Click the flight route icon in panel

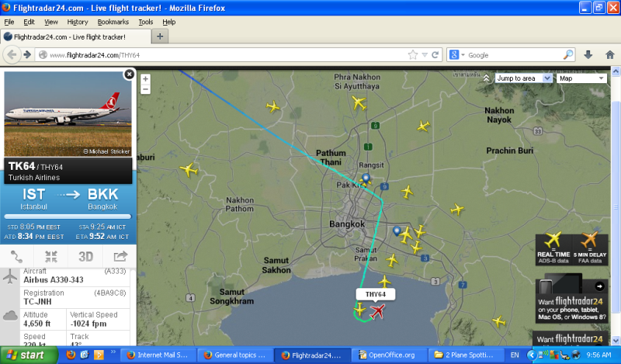[17, 256]
